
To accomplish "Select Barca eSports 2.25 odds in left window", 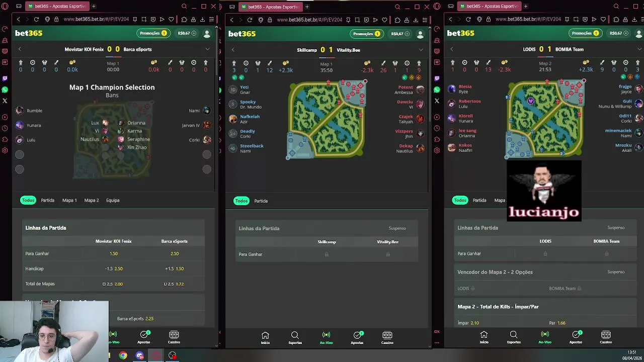I will point(135,319).
